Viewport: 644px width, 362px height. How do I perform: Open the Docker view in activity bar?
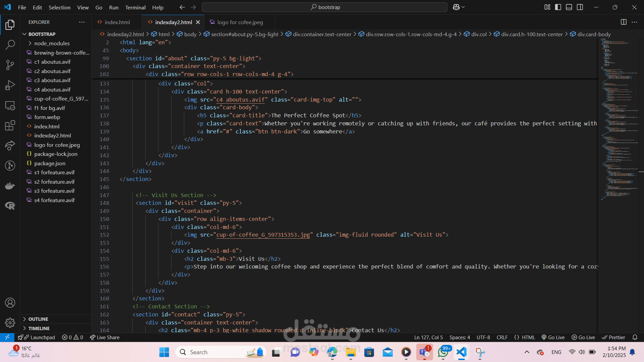coord(10,186)
